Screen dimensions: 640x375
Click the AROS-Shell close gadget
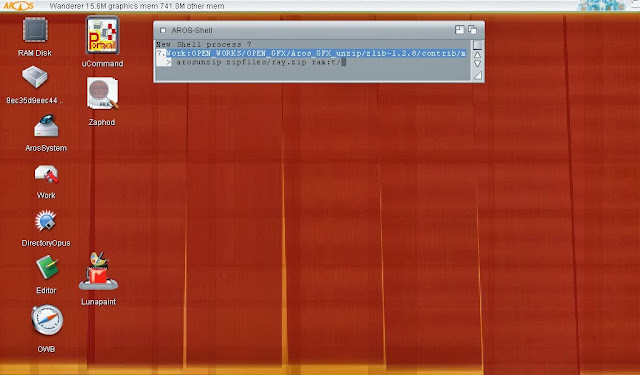point(163,31)
